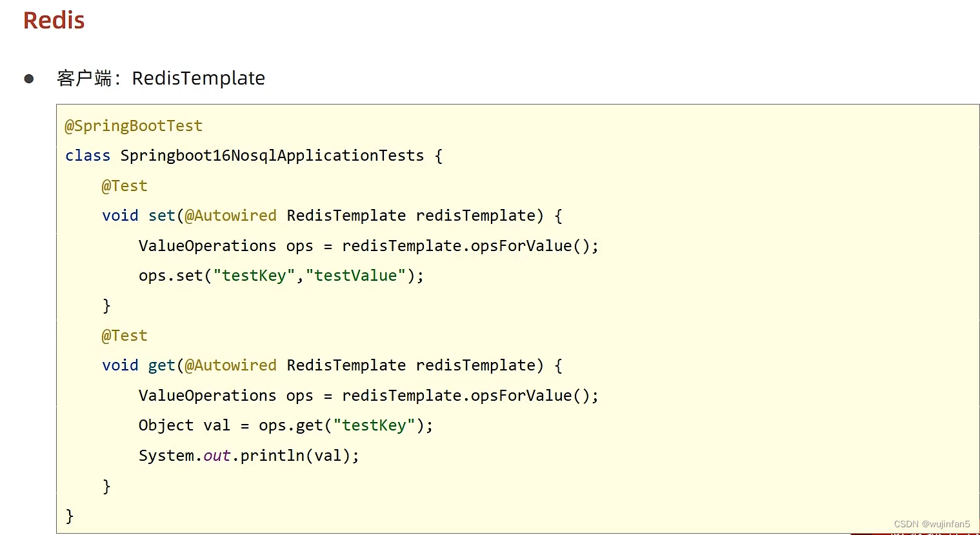Select the "testKey" string in ops.set
Screen dimensions: 980x535
[x=254, y=275]
